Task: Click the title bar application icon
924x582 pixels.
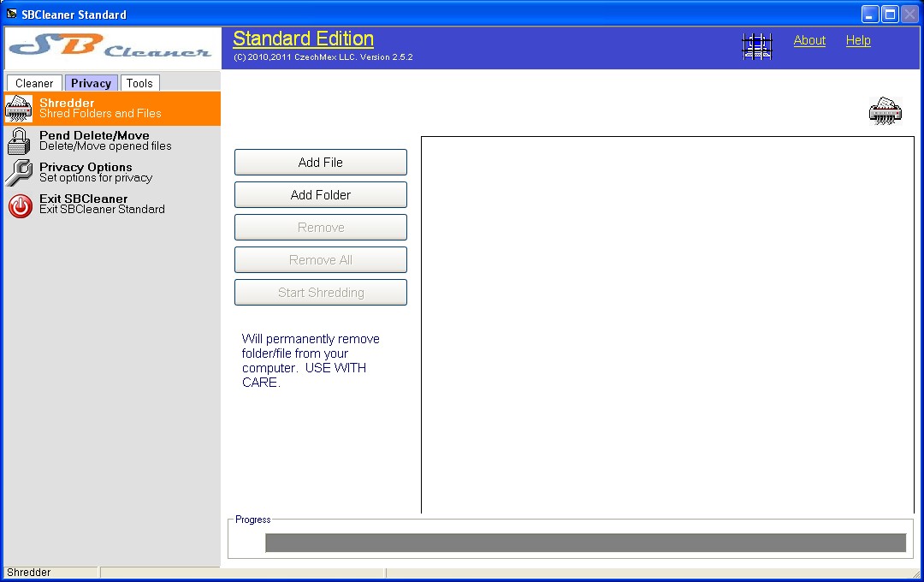Action: point(11,14)
